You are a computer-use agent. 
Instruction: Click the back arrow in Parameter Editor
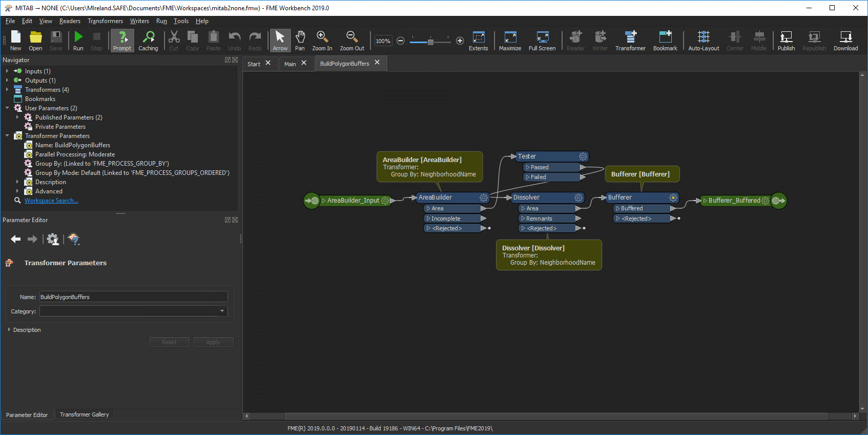click(16, 239)
